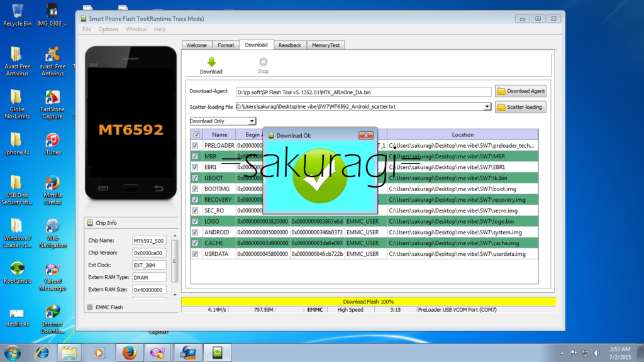Image resolution: width=644 pixels, height=362 pixels.
Task: Toggle the USRDATA partition checkbox
Action: (195, 254)
